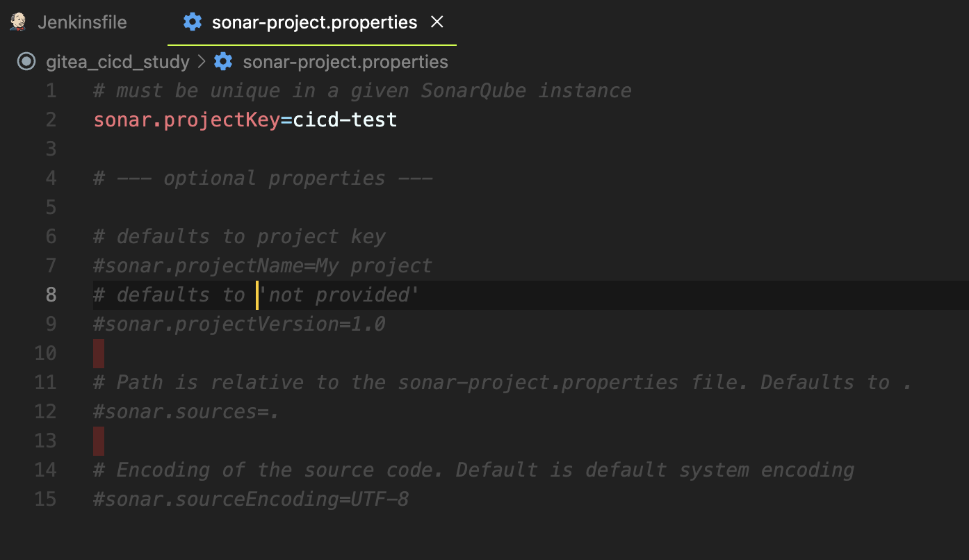Place cursor on cicd-test value

[345, 120]
